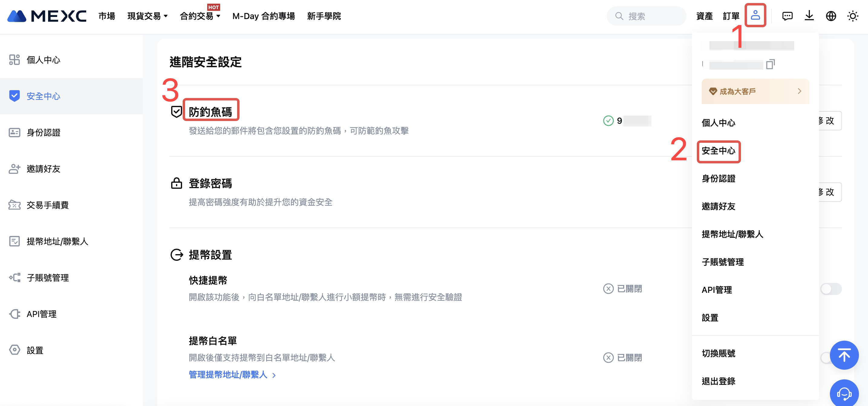Click 切換賬號 in dropdown menu
Viewport: 868px width, 406px height.
[x=718, y=353]
